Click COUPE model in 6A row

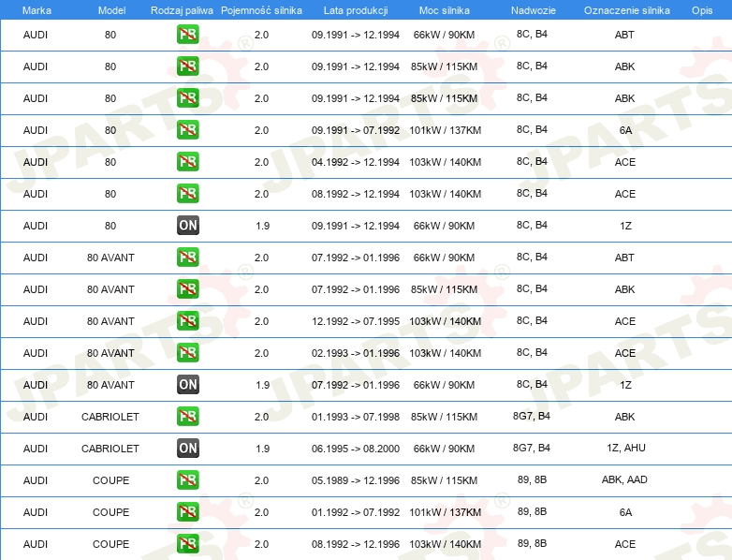point(110,512)
